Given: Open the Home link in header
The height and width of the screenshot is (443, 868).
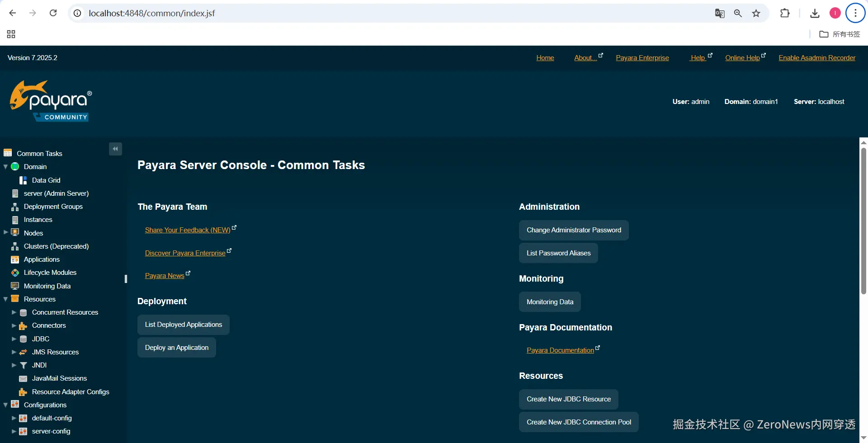Looking at the screenshot, I should [545, 58].
